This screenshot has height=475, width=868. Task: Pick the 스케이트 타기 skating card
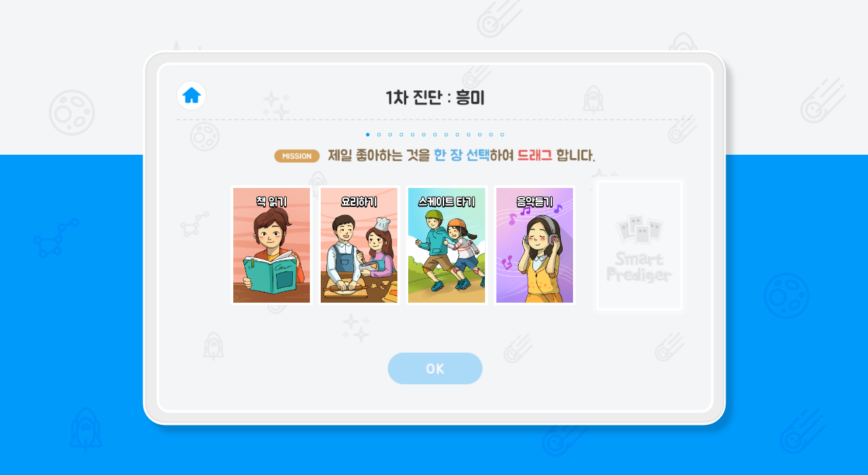pos(447,245)
